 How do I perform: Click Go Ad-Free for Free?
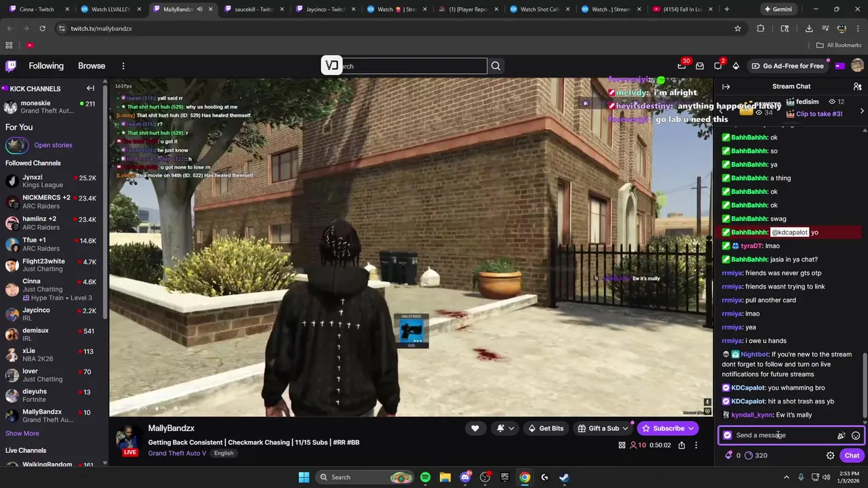tap(787, 66)
